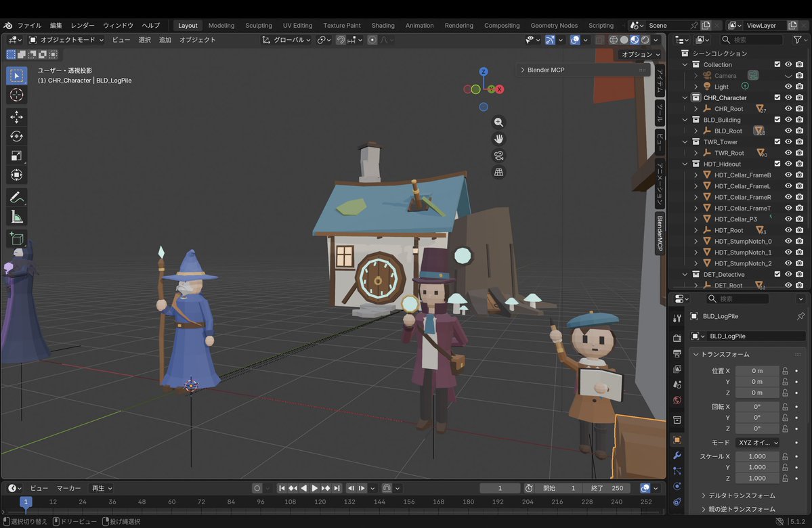This screenshot has width=812, height=528.
Task: Click the Scale X 1.000 field
Action: (757, 456)
